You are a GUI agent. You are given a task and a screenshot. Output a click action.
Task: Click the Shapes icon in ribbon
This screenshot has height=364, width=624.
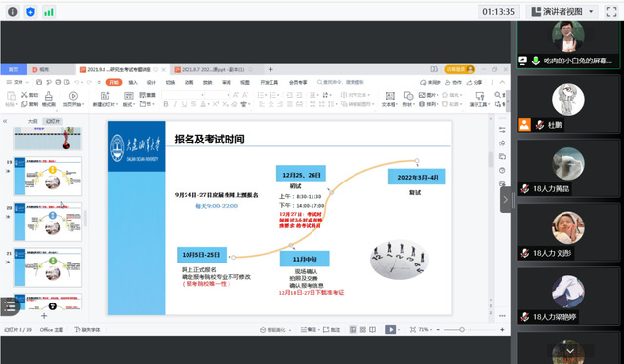(x=408, y=96)
